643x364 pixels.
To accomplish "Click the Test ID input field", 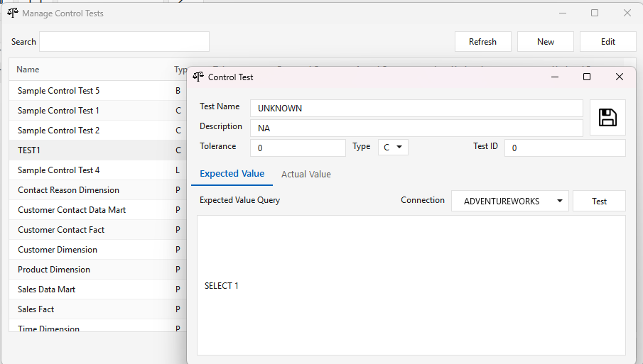I will tap(565, 148).
